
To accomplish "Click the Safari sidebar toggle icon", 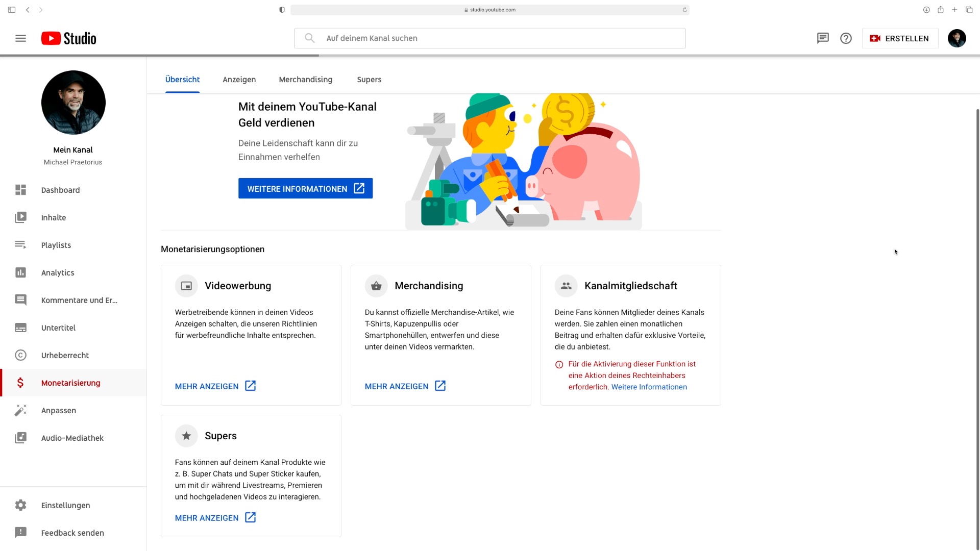I will (12, 10).
